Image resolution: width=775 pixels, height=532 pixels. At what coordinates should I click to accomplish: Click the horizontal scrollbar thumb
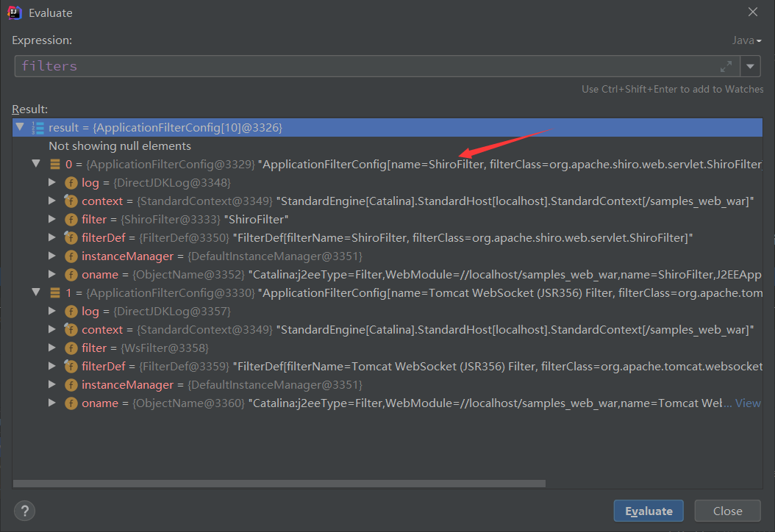(279, 484)
